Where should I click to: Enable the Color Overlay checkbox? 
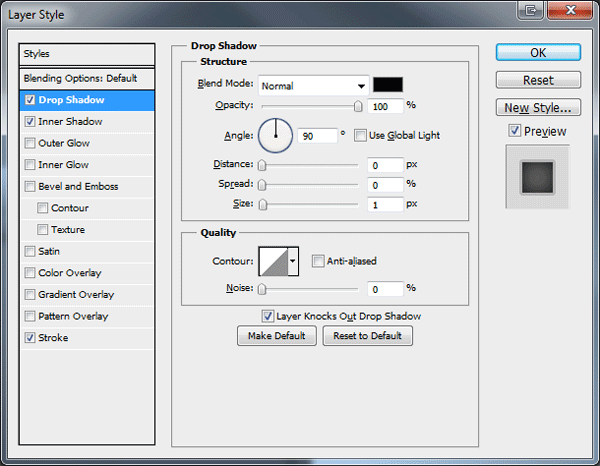pyautogui.click(x=30, y=273)
